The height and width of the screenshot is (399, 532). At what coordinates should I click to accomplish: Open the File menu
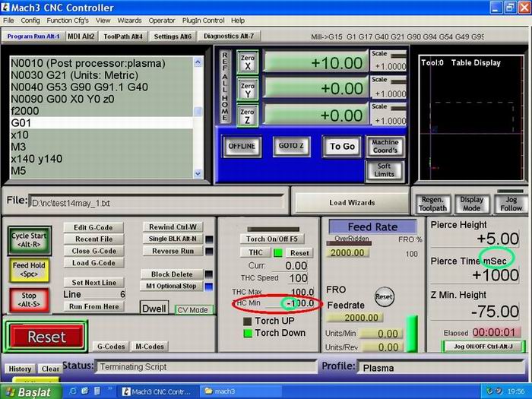[8, 21]
